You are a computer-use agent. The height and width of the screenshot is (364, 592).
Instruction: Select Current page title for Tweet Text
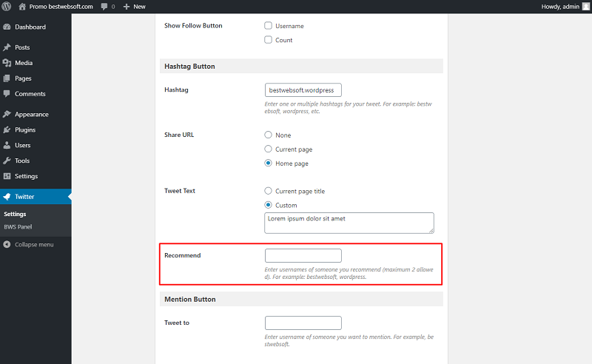[x=268, y=191]
